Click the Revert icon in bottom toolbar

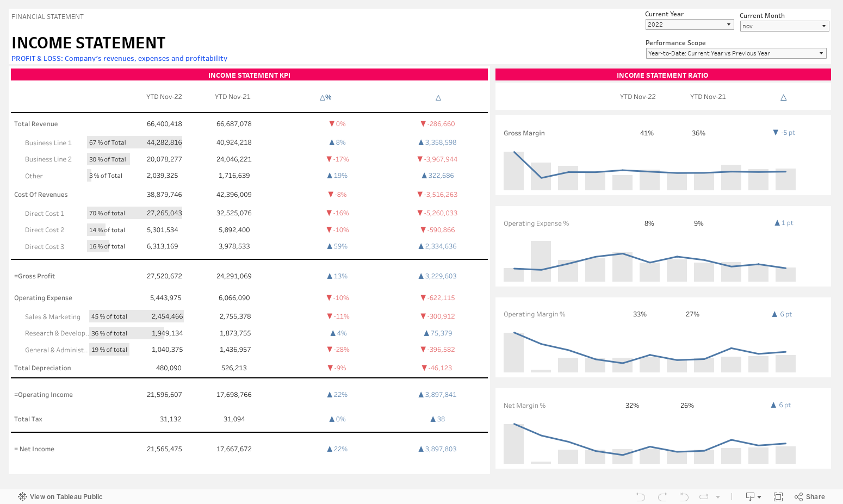pos(684,496)
